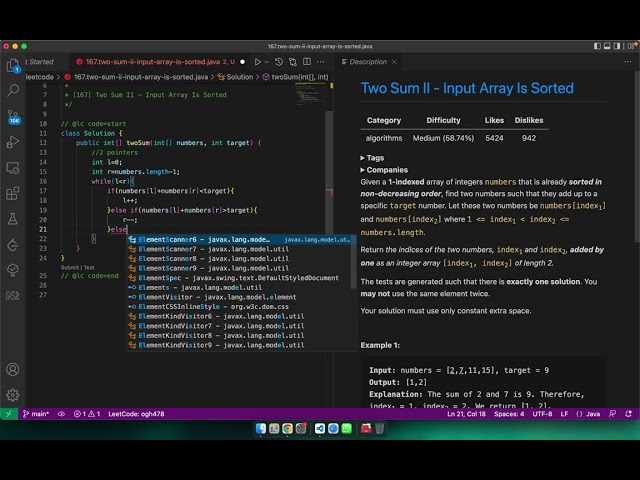Click LeetCode: ogh478 status item
The height and width of the screenshot is (480, 640).
(136, 414)
